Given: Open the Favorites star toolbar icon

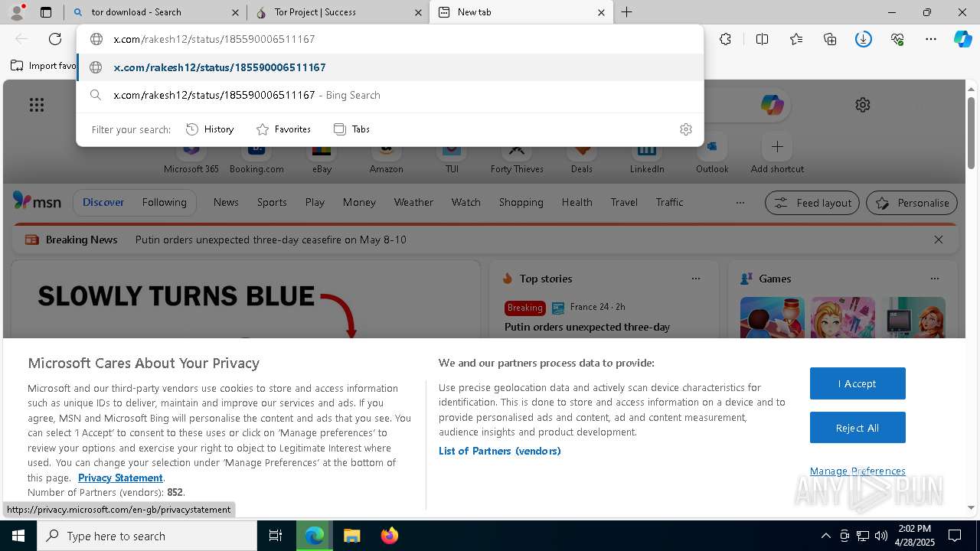Looking at the screenshot, I should (x=796, y=39).
